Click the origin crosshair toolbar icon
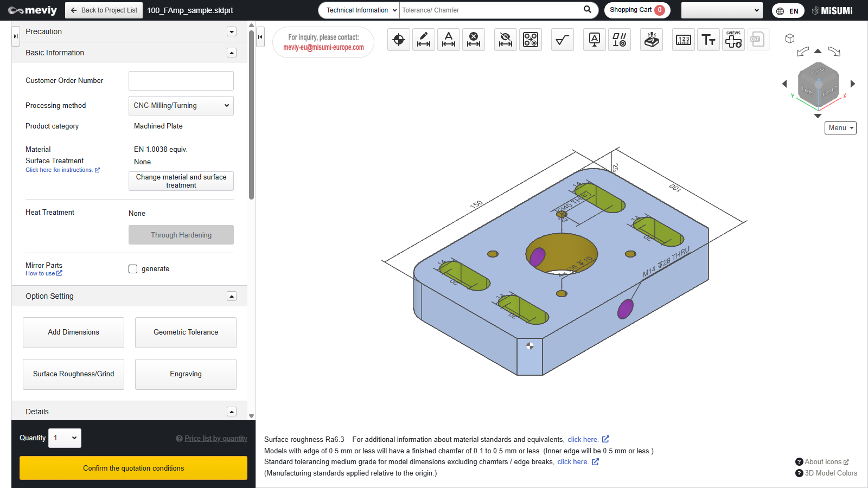 point(399,40)
